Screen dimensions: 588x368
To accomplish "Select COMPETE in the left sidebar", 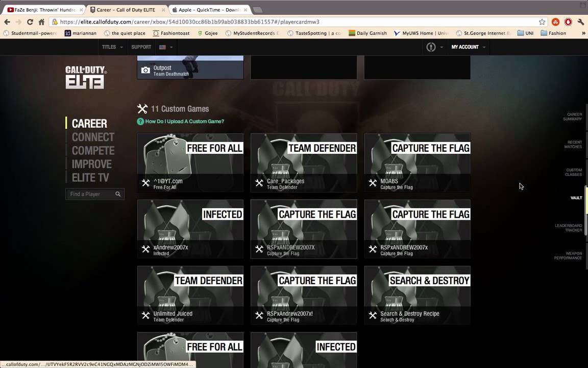I will pos(93,151).
